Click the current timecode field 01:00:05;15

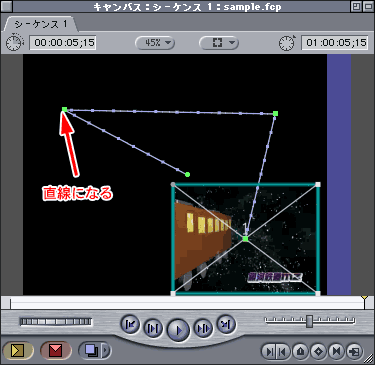[335, 43]
